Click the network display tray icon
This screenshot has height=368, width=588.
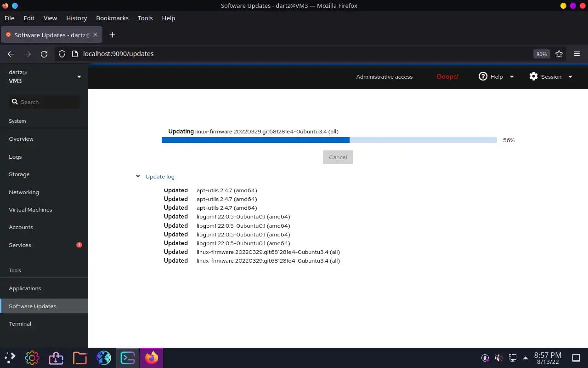pos(512,357)
